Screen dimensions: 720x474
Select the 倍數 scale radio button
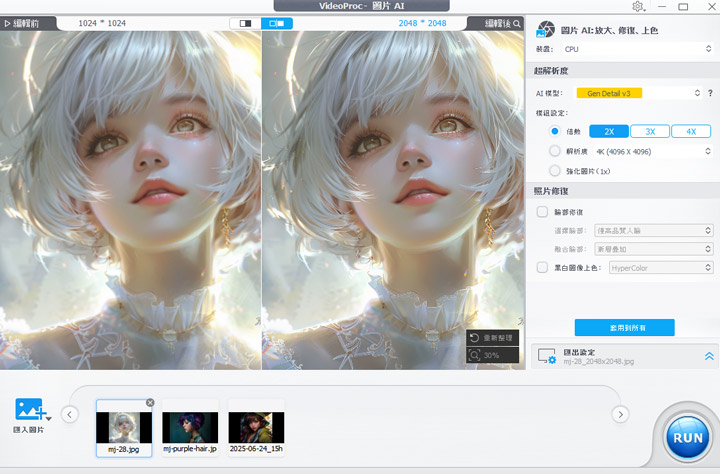(555, 131)
